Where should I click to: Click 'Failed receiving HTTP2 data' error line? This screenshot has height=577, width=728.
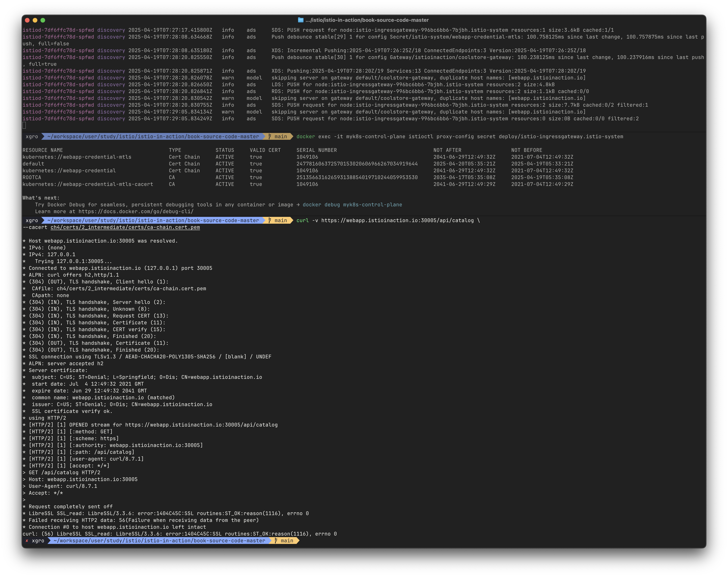tap(140, 520)
